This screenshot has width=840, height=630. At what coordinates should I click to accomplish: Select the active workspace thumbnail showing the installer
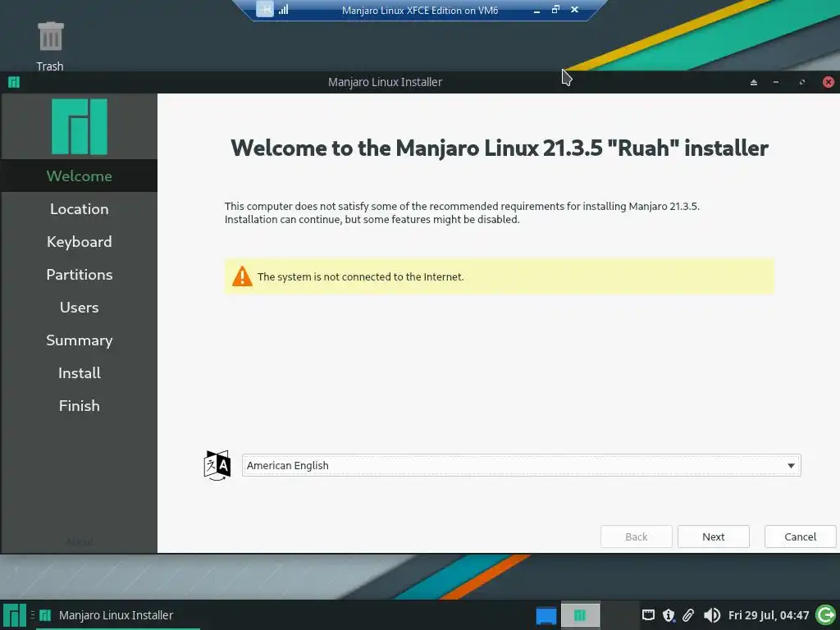[580, 615]
